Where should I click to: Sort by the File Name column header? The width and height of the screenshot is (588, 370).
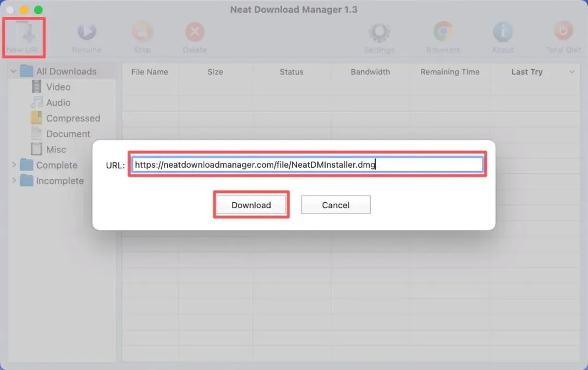[150, 72]
